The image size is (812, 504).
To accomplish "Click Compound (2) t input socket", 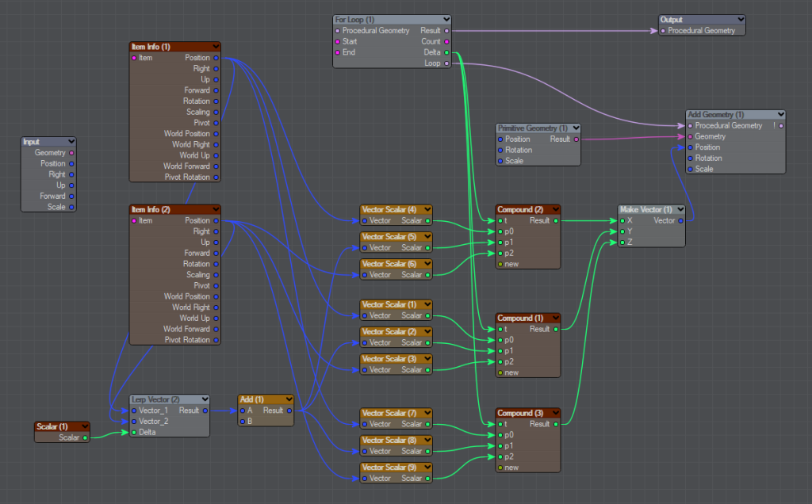I will [x=500, y=221].
